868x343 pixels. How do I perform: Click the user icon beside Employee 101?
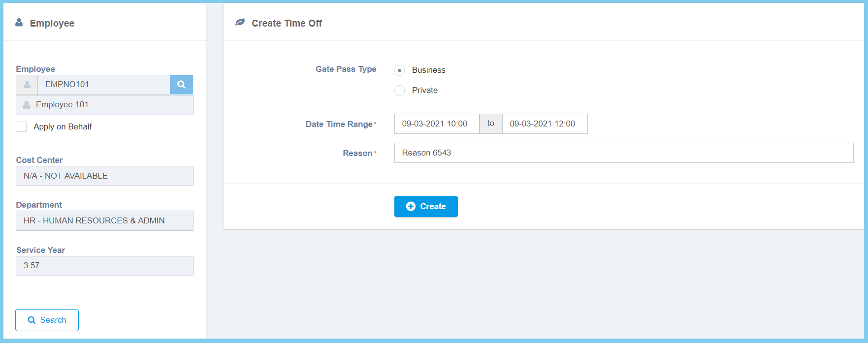pos(27,105)
